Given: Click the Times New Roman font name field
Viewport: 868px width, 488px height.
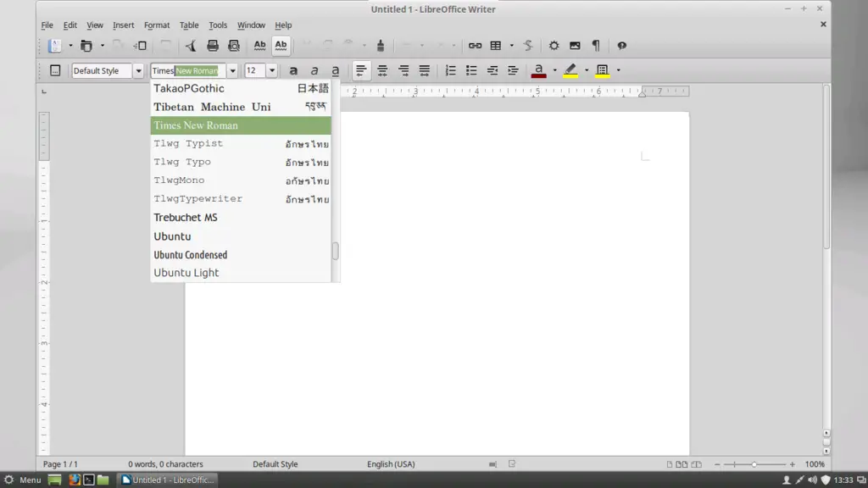Looking at the screenshot, I should pos(188,71).
